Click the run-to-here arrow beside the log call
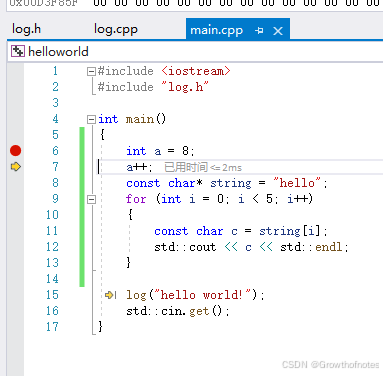This screenshot has height=376, width=383. tap(110, 295)
